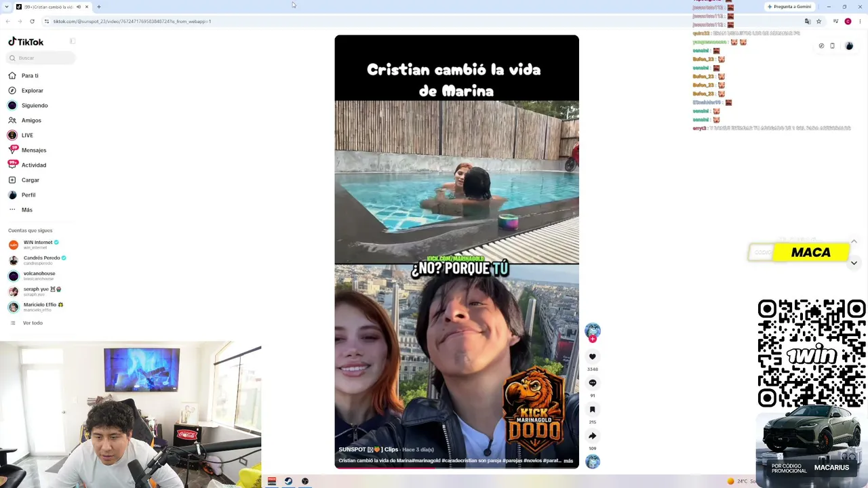Viewport: 868px width, 488px height.
Task: Follow the creator via avatar plus button
Action: [x=593, y=339]
